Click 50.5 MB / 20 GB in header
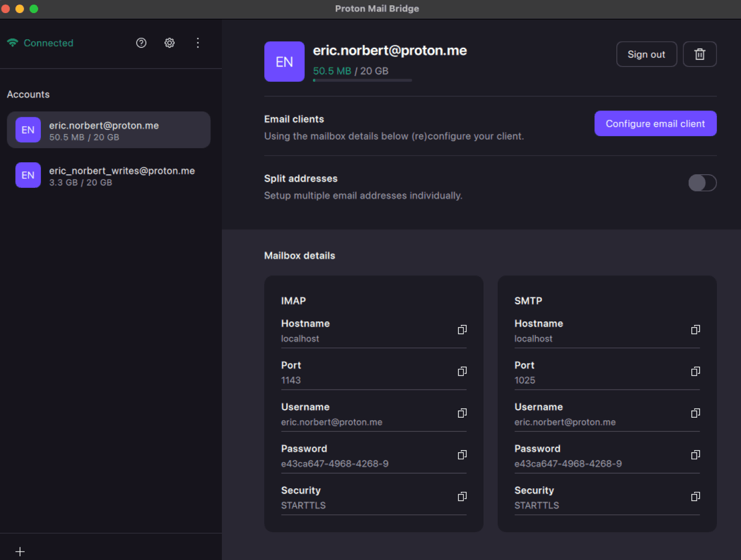Image resolution: width=741 pixels, height=560 pixels. tap(351, 71)
